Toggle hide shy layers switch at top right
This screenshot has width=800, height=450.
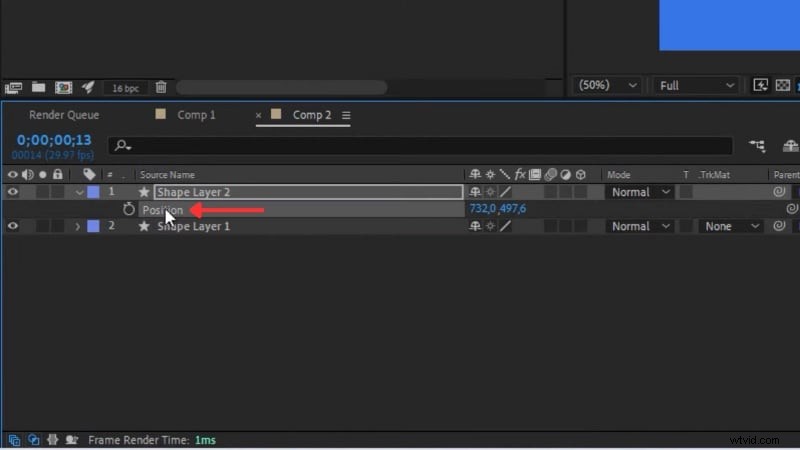pos(790,146)
